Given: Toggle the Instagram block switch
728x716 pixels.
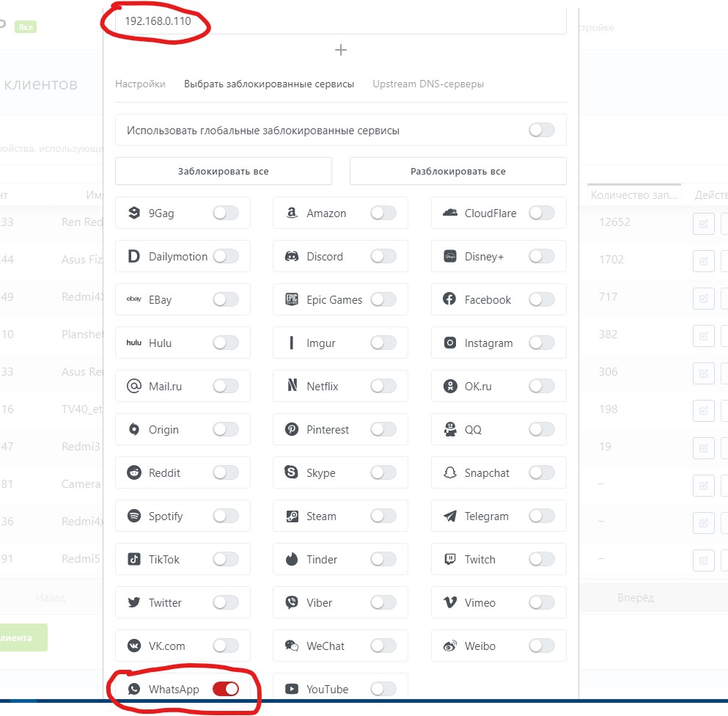Looking at the screenshot, I should coord(542,343).
